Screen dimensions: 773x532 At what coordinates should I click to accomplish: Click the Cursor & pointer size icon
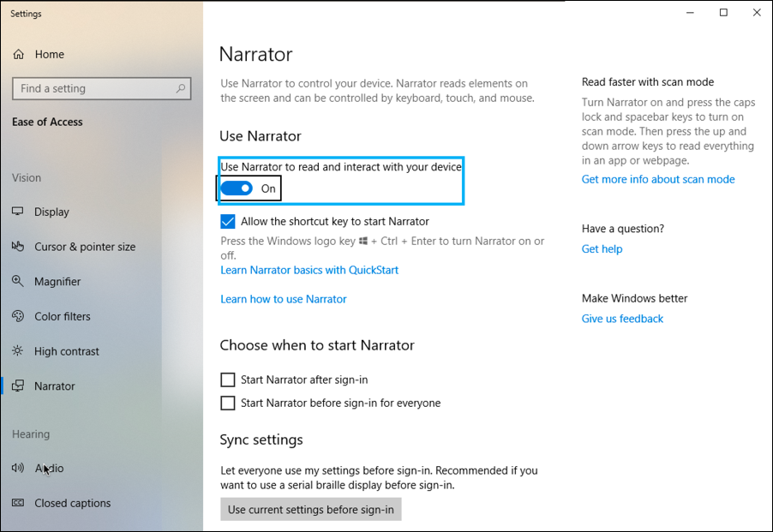click(x=18, y=247)
